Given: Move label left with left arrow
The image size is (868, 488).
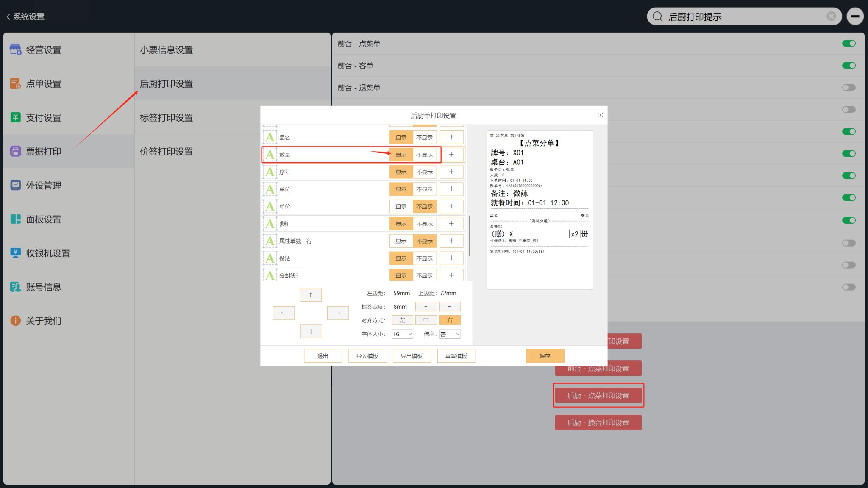Looking at the screenshot, I should pos(284,313).
